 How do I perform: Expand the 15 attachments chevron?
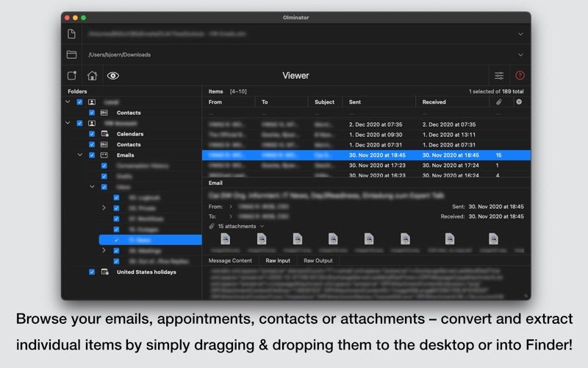[262, 226]
